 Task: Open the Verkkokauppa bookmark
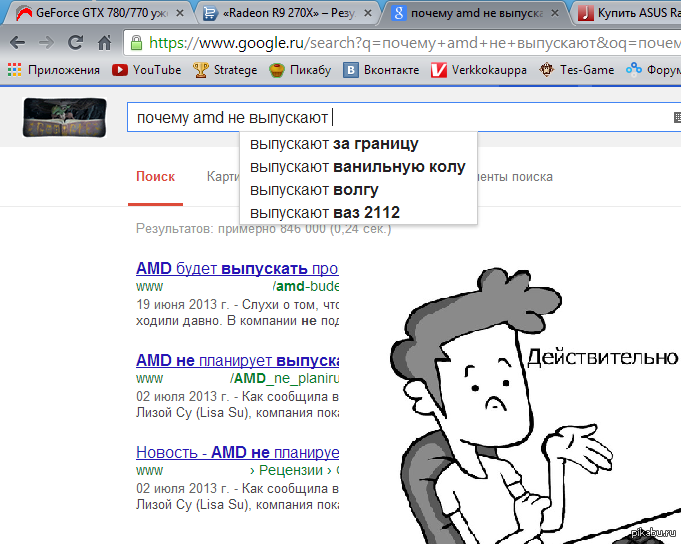click(478, 70)
